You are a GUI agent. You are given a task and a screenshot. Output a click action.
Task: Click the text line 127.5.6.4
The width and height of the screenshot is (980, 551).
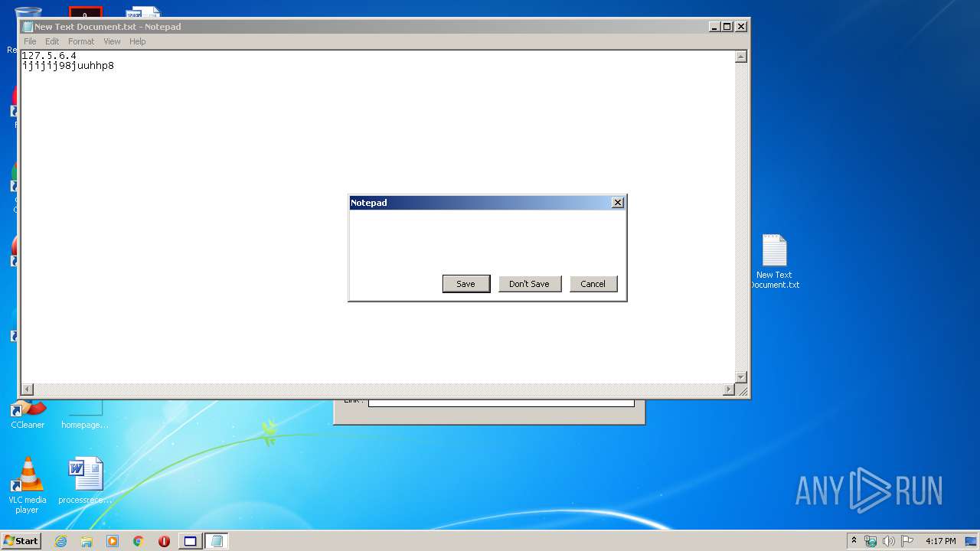[49, 56]
